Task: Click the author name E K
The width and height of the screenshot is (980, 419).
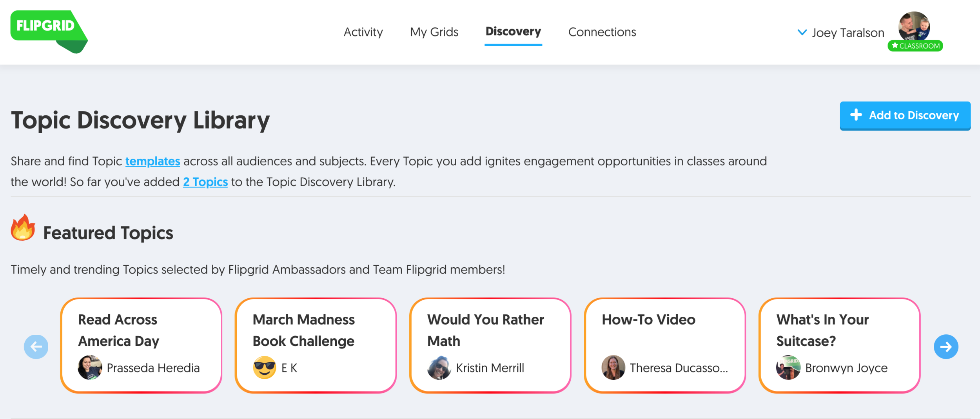Action: [x=289, y=368]
